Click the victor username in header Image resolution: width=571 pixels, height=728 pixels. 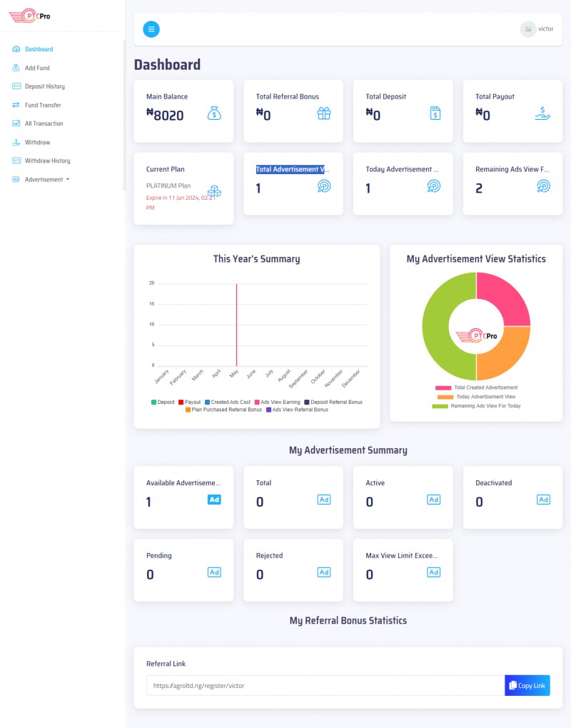pos(546,29)
